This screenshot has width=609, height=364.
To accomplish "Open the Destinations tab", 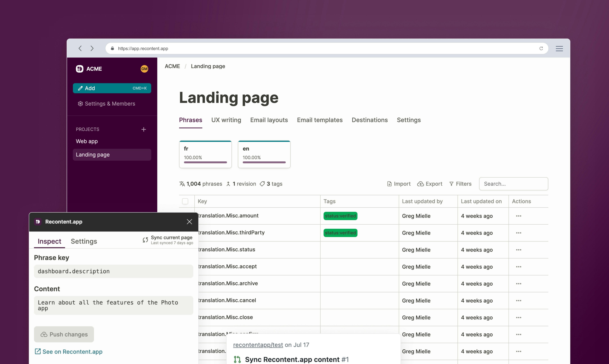I will tap(370, 120).
